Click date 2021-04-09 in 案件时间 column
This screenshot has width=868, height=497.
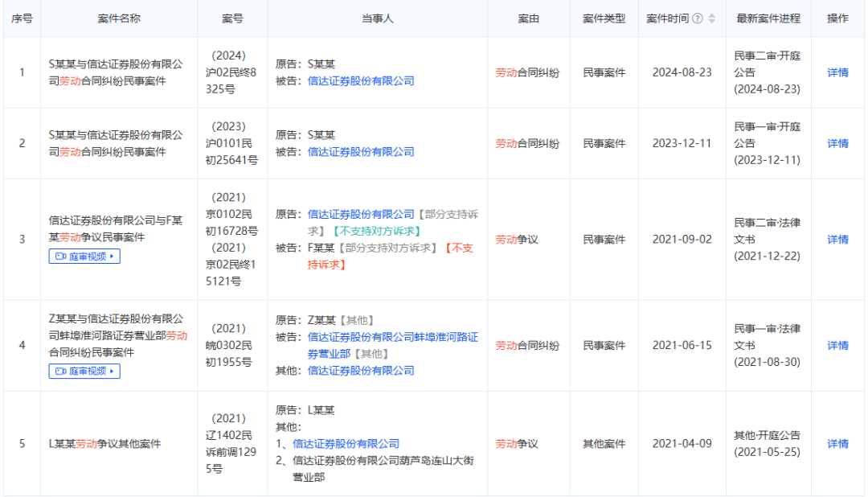click(x=682, y=444)
